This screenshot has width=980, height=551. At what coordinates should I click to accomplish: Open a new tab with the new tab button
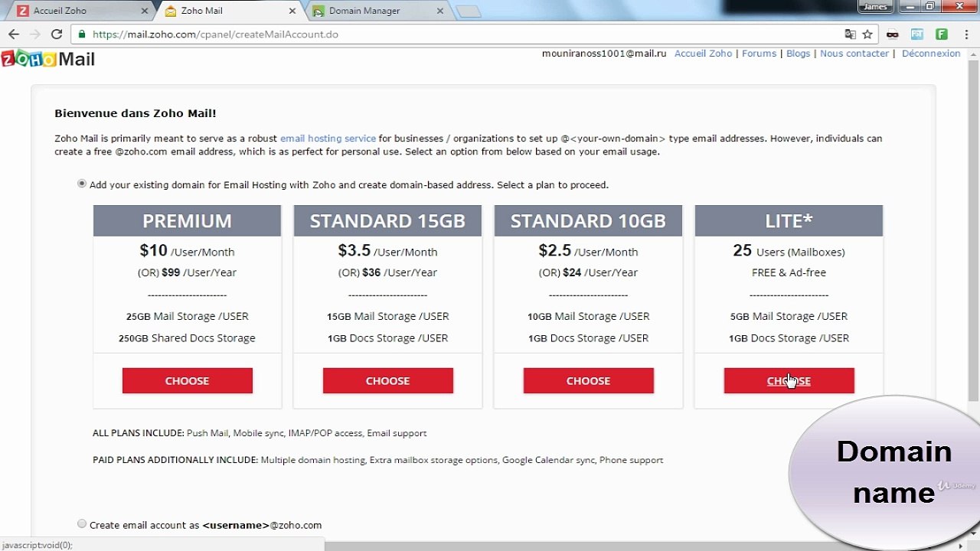469,11
